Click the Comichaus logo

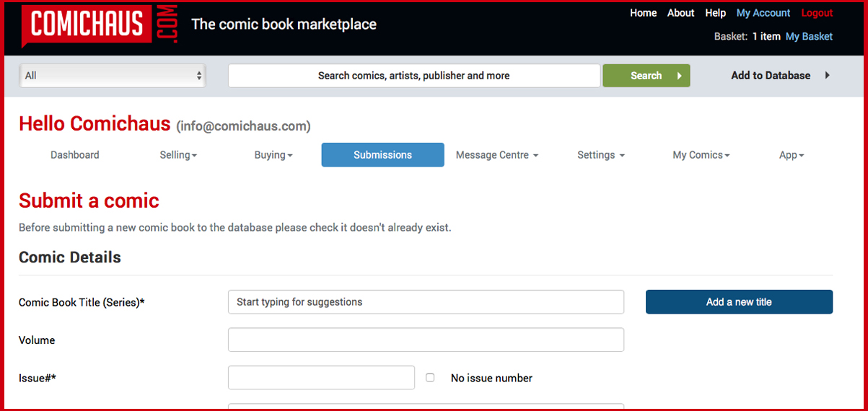100,25
